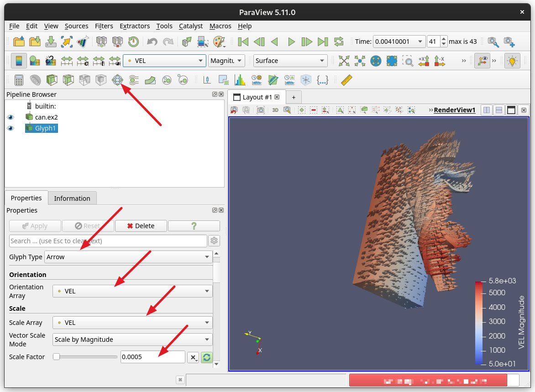Open the File menu
Image resolution: width=535 pixels, height=392 pixels.
(14, 26)
